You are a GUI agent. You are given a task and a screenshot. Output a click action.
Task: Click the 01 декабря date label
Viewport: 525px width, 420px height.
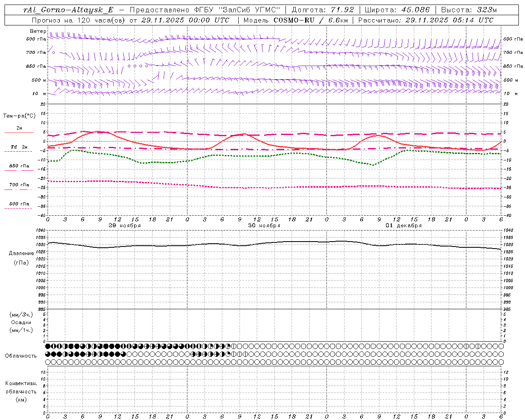[x=404, y=226]
